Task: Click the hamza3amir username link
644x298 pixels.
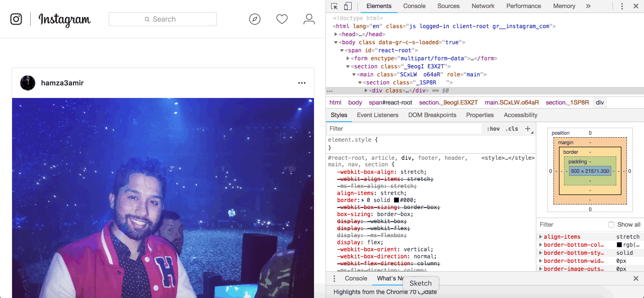Action: 62,83
